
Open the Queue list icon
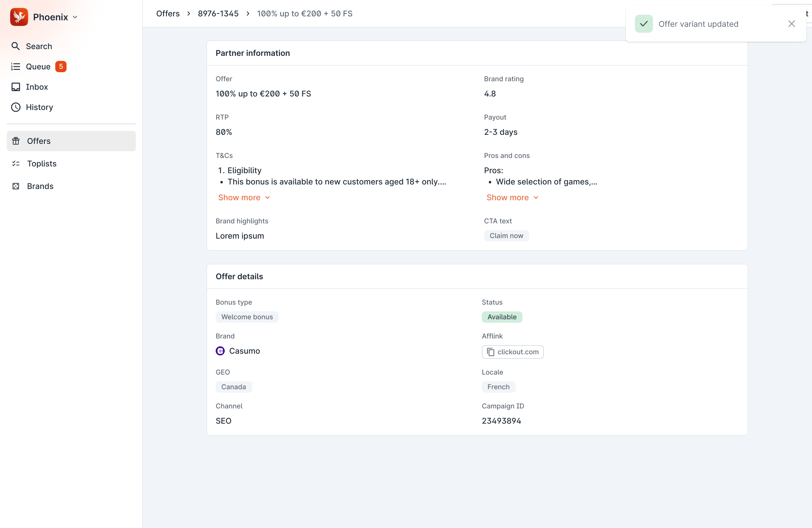point(15,67)
